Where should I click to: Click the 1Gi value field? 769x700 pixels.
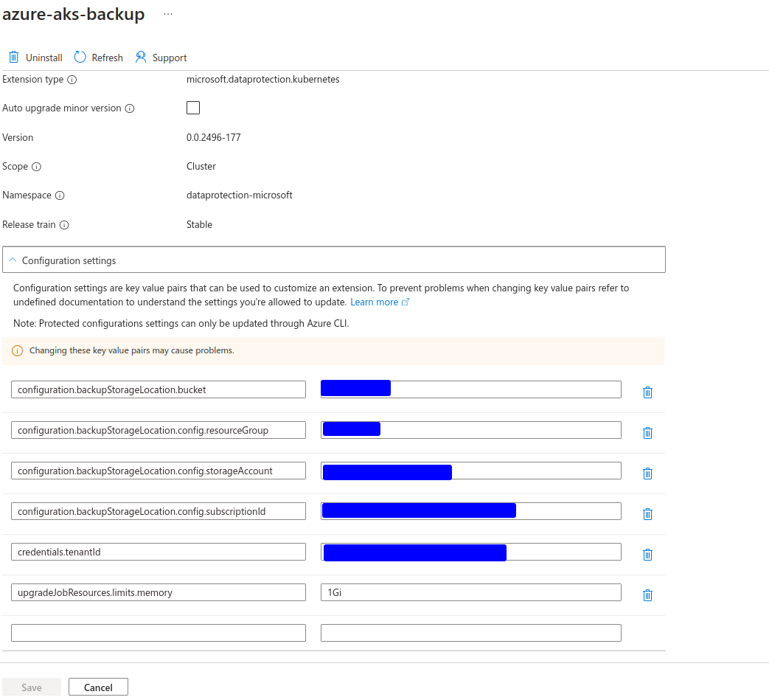(471, 592)
